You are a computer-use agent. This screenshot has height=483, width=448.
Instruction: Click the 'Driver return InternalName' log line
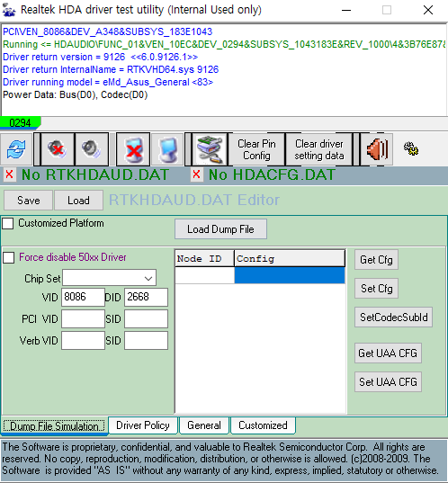pyautogui.click(x=111, y=69)
